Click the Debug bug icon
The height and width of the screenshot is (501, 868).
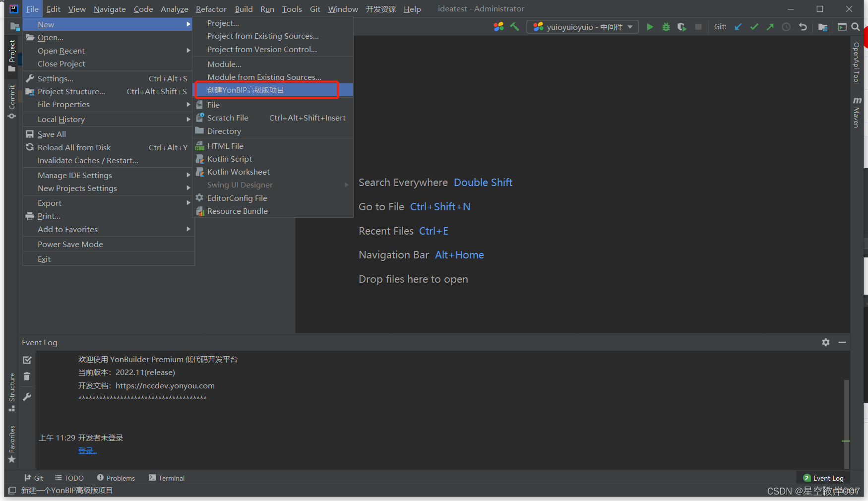click(x=666, y=27)
